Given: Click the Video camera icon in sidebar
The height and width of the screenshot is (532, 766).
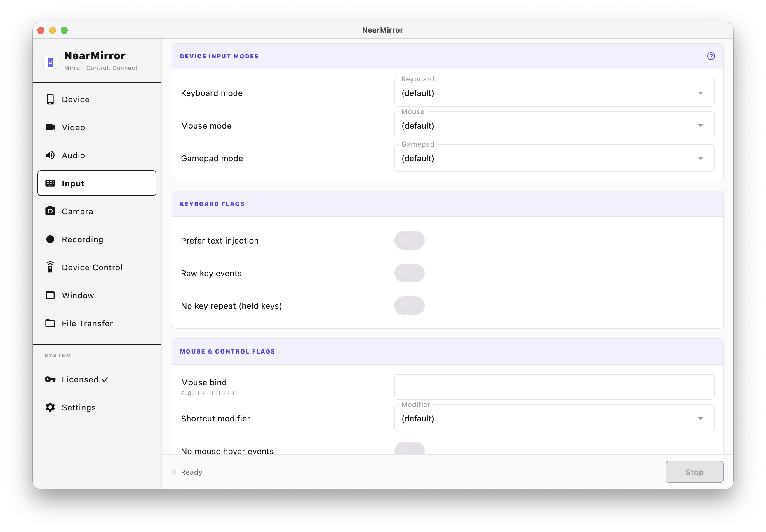Looking at the screenshot, I should point(50,127).
